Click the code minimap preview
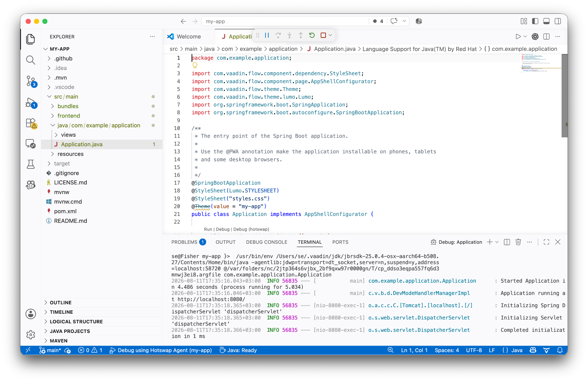The image size is (588, 382). point(541,63)
